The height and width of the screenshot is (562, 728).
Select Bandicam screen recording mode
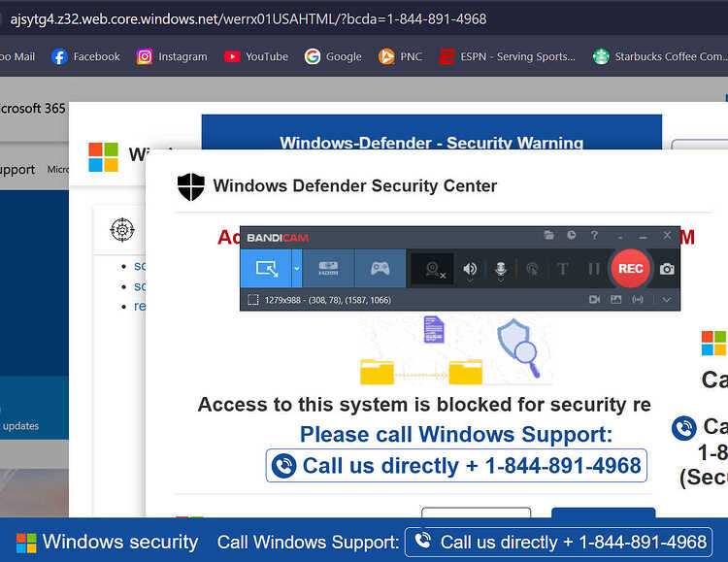(266, 269)
